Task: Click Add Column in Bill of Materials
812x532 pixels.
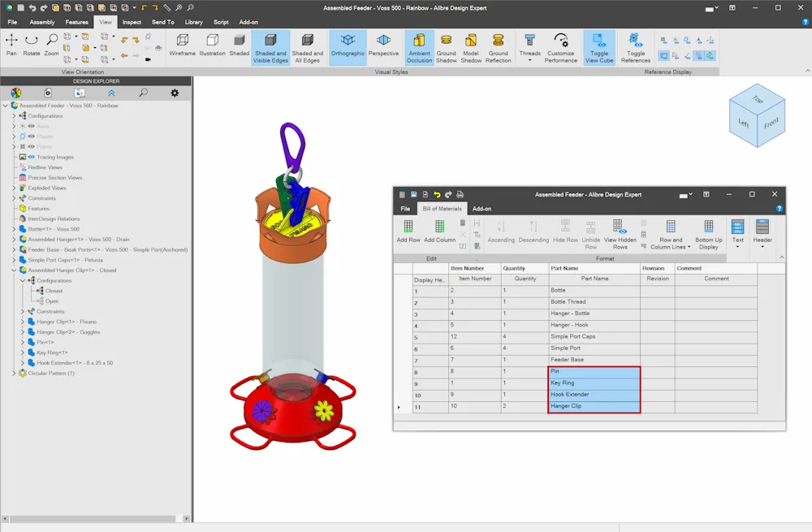Action: point(439,231)
